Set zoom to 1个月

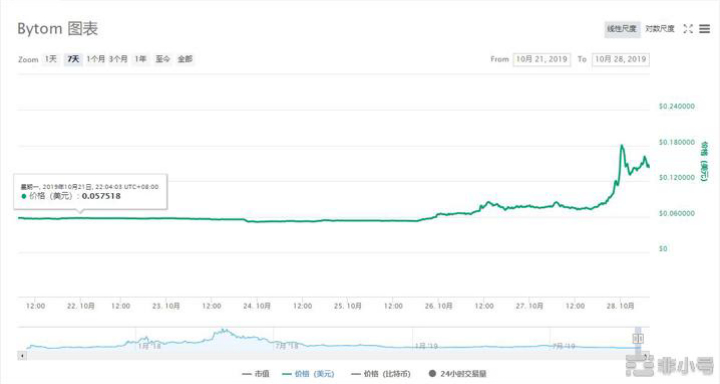[96, 59]
